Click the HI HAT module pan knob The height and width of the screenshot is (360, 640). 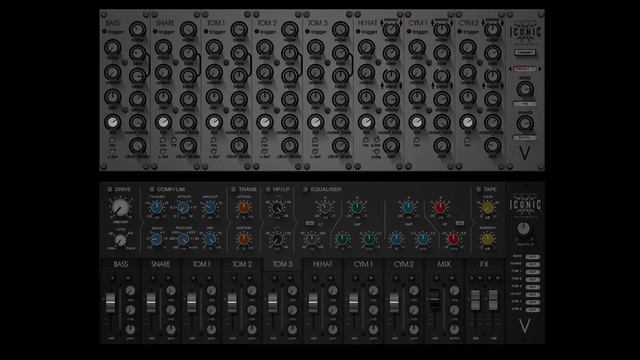coord(366,97)
